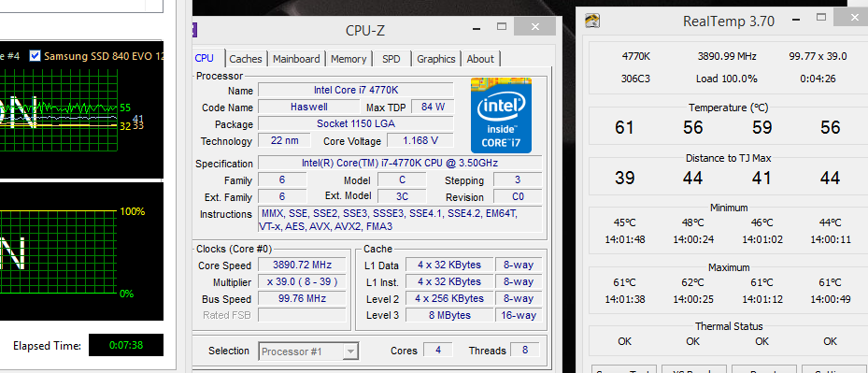Click the Intel Core i7 logo in CPU-Z
868x373 pixels.
501,115
